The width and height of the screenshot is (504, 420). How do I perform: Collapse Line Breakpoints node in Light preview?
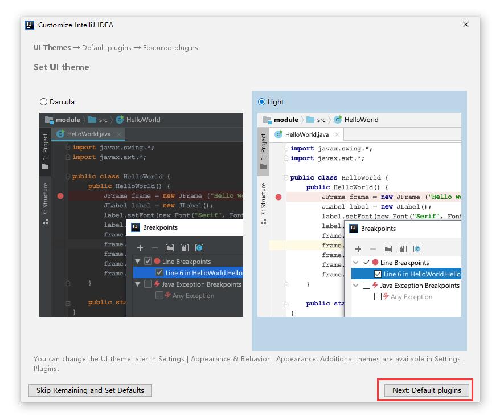tap(355, 263)
